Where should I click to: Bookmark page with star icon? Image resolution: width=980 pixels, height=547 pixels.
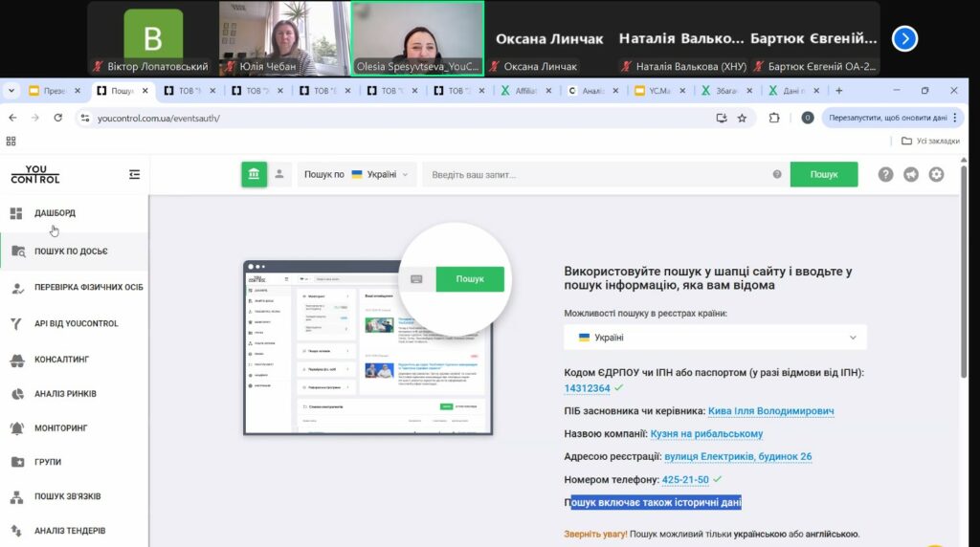[742, 118]
